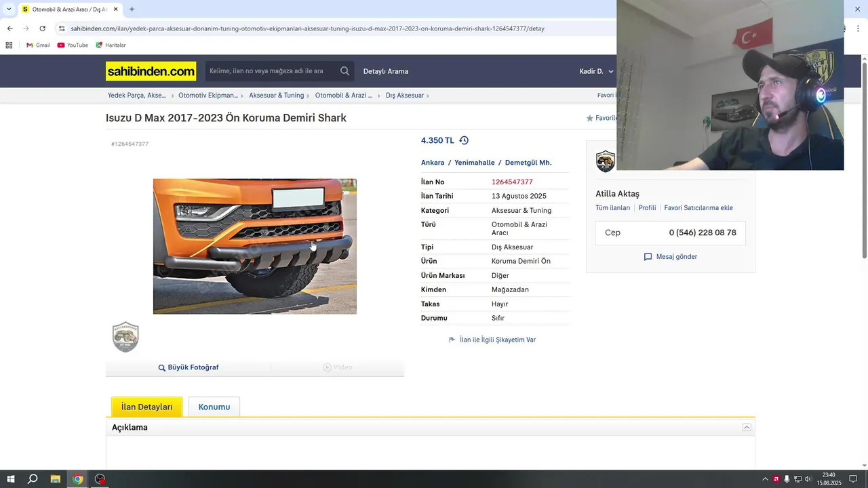868x488 pixels.
Task: Open Haritalar bookmark
Action: point(111,45)
